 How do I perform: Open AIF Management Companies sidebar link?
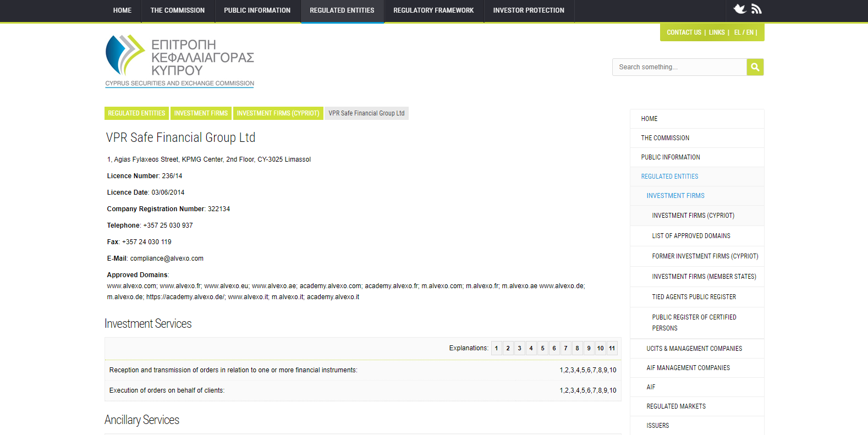point(688,368)
